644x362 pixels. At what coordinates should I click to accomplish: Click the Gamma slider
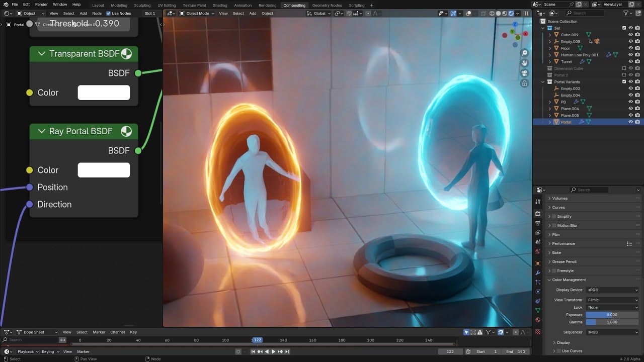click(612, 322)
